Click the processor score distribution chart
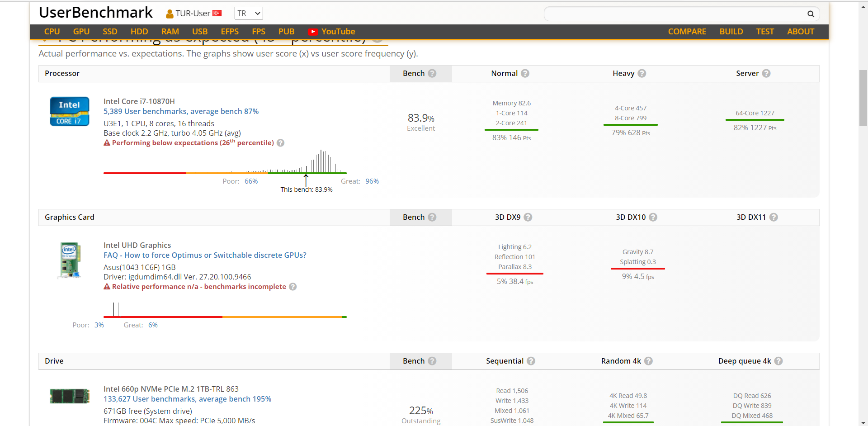This screenshot has width=868, height=426. click(x=225, y=162)
